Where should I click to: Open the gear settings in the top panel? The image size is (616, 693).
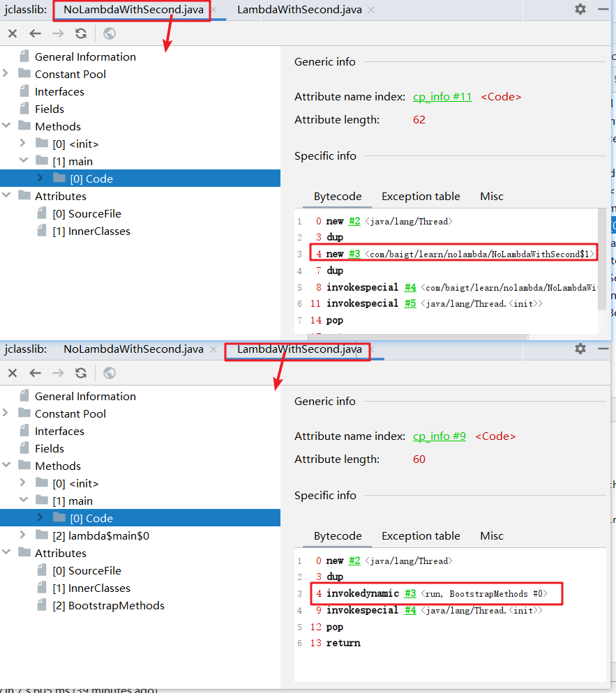pos(580,9)
